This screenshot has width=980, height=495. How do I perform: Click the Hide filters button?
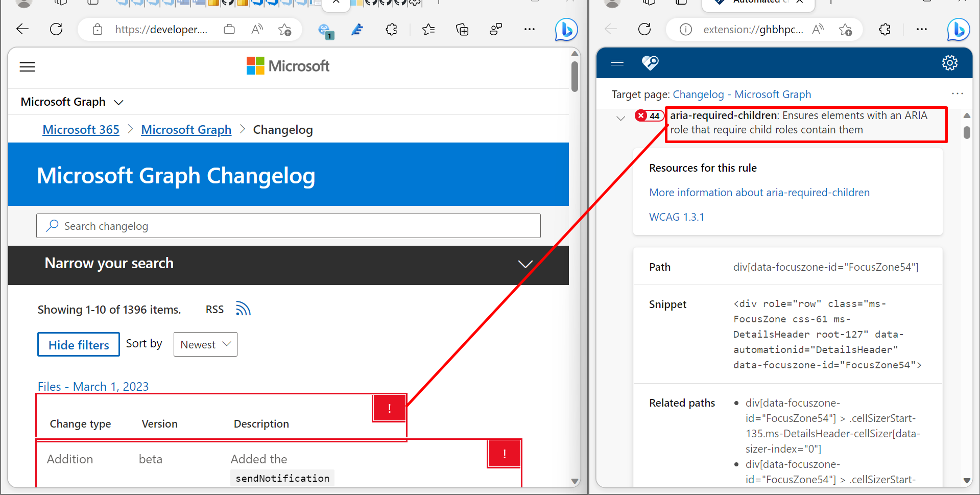[78, 344]
